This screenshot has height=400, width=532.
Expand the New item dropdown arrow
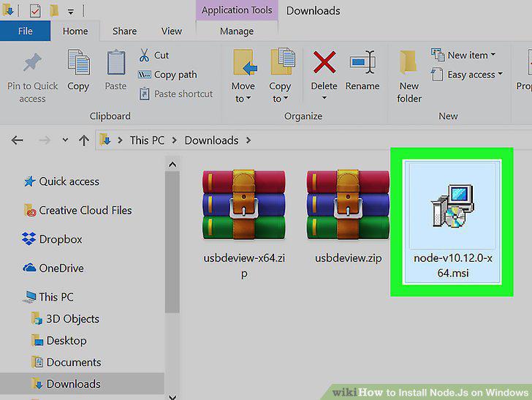(493, 54)
